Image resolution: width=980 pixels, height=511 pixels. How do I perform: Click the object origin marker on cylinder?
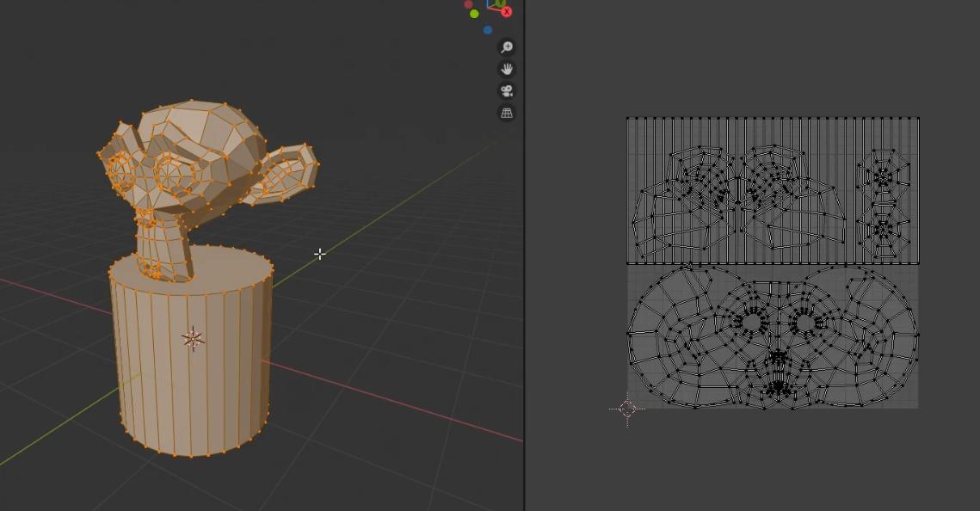[x=193, y=339]
